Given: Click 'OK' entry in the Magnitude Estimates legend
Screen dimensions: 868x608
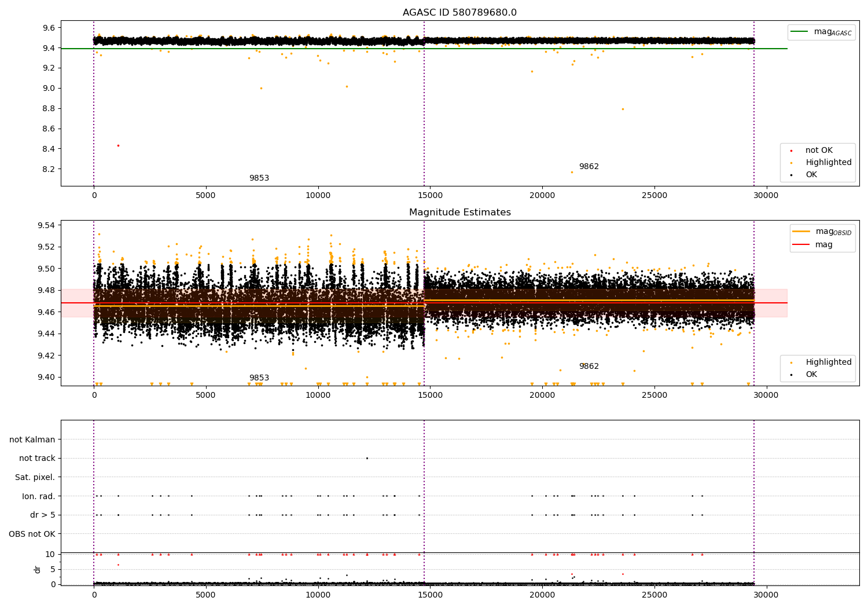Looking at the screenshot, I should point(811,374).
